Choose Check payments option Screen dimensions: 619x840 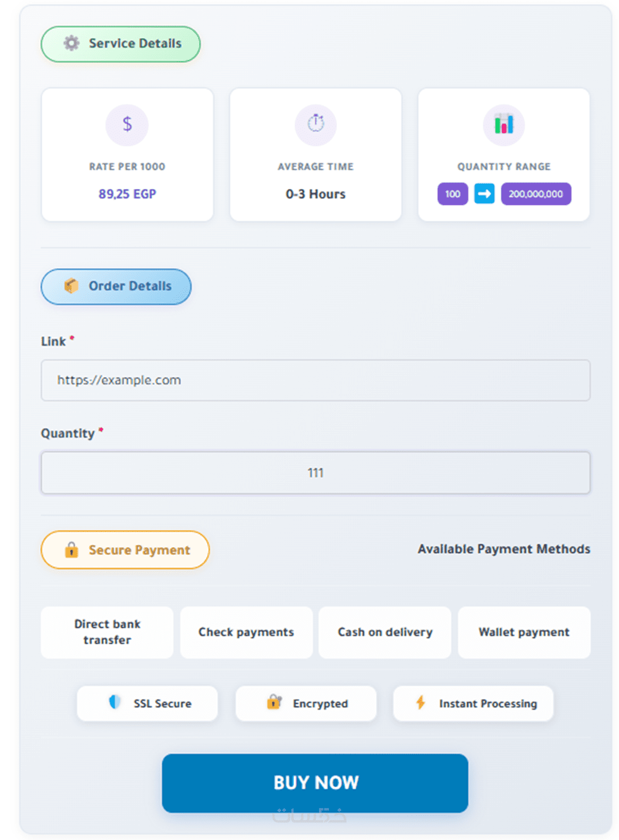click(246, 632)
